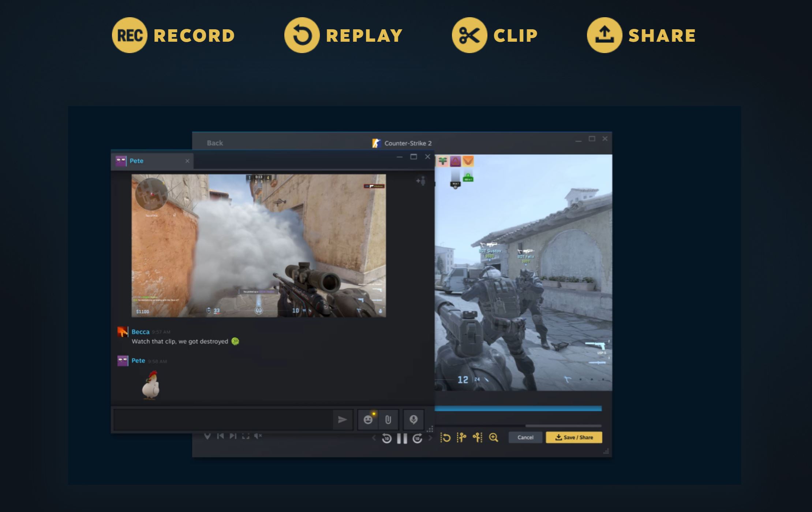
Task: Click the chicken sticker Pete sent
Action: pos(151,385)
